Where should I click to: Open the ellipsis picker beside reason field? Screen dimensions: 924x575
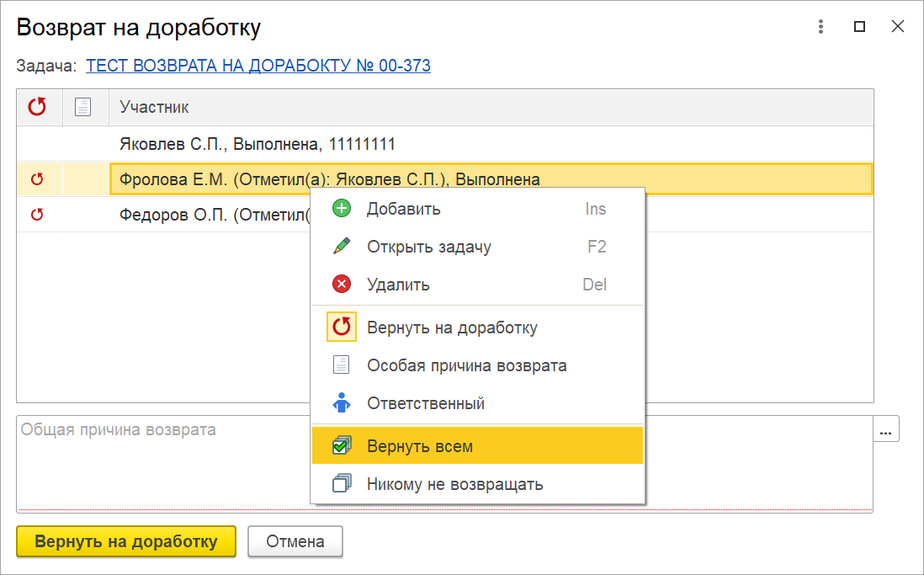[885, 429]
